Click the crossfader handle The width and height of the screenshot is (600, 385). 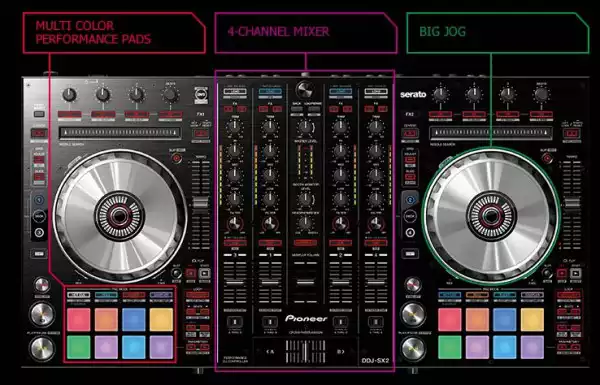305,351
